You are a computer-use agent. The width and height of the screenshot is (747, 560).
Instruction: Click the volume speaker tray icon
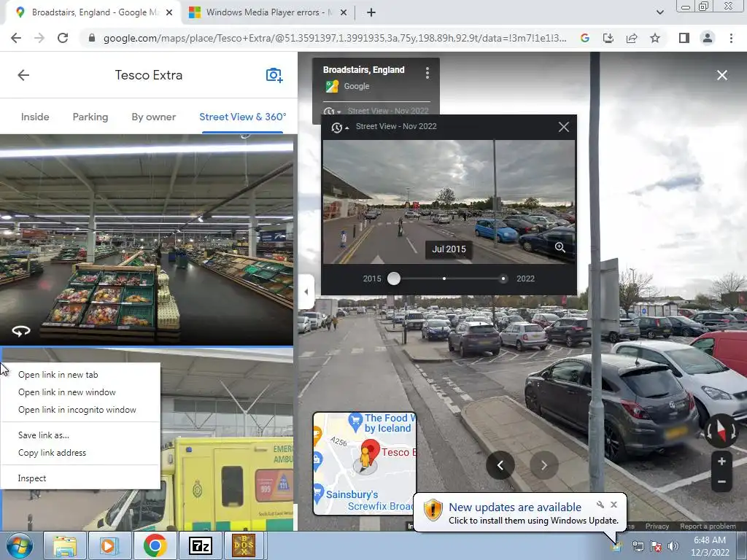673,546
